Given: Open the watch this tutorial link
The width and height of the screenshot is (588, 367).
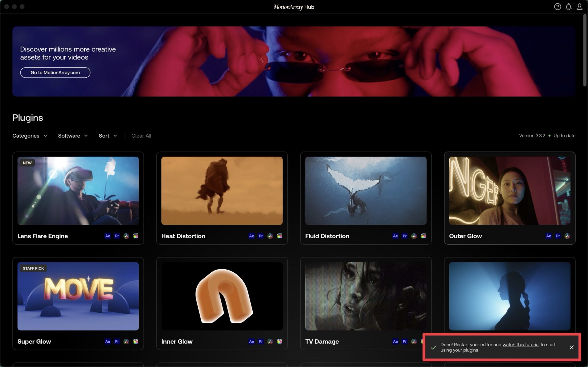Looking at the screenshot, I should (521, 345).
